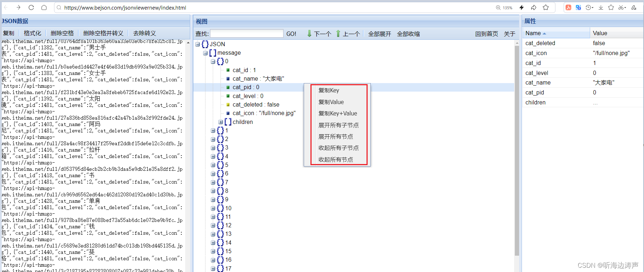This screenshot has width=644, height=272.
Task: Open browser downloads
Action: coord(601,7)
